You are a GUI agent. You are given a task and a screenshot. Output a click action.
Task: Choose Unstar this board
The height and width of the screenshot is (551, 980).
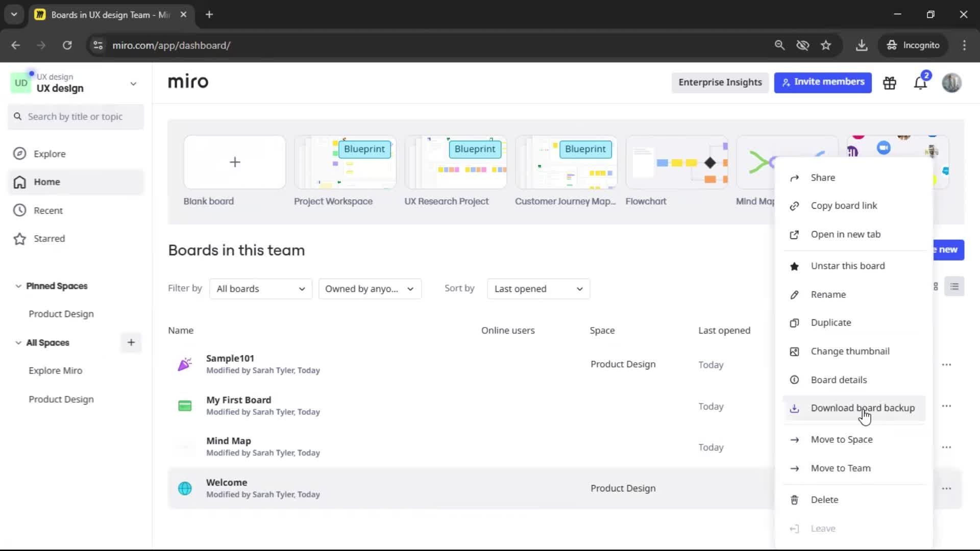[854, 266]
